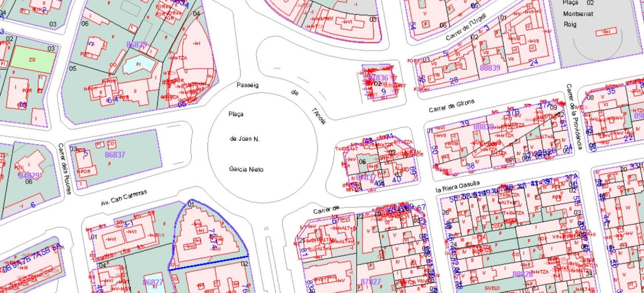This screenshot has height=293, width=644.
Task: Select block number 88839
Action: (x=490, y=68)
